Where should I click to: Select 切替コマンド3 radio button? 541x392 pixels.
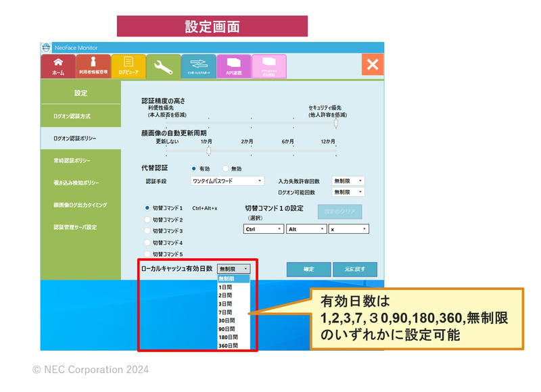click(147, 231)
